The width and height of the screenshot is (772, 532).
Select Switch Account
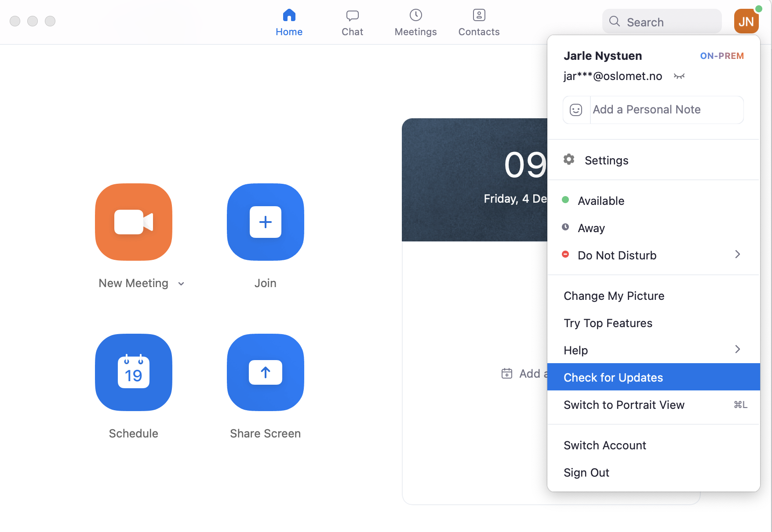point(654,445)
